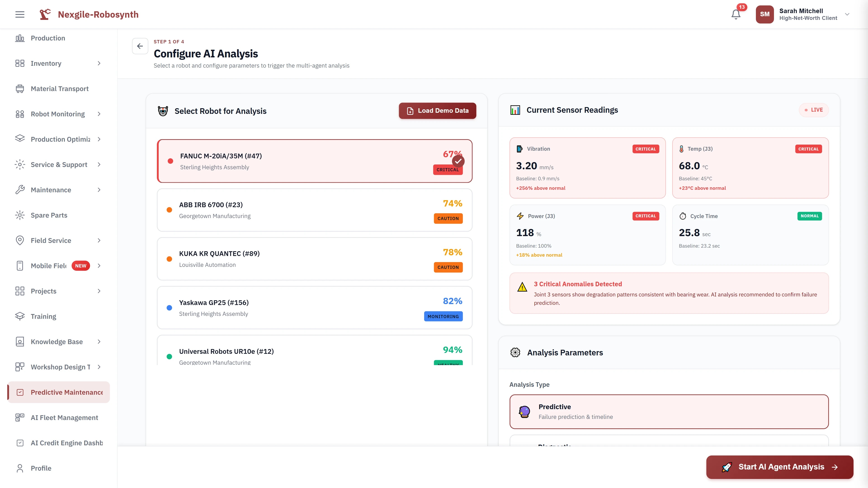This screenshot has width=868, height=488.
Task: Select the Yaskawa GP25 robot card
Action: [x=314, y=307]
